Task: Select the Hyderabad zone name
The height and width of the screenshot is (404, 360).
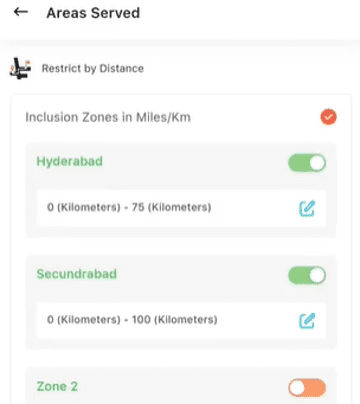Action: coord(69,161)
